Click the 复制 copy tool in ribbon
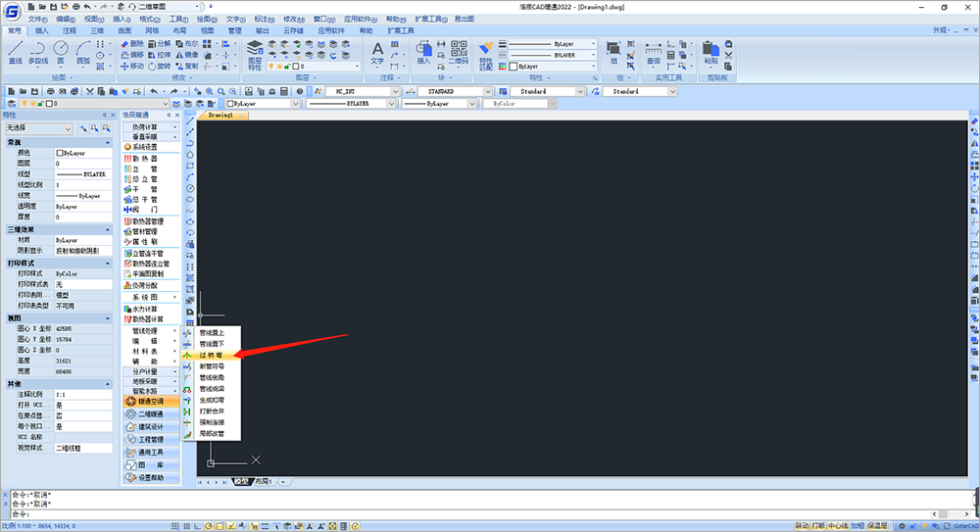980x532 pixels. point(187,67)
